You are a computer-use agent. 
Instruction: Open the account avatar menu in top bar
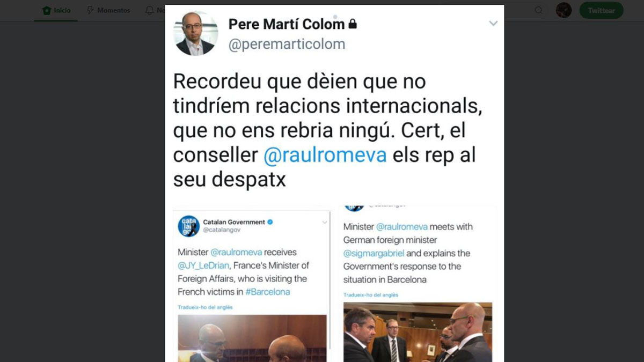click(563, 10)
